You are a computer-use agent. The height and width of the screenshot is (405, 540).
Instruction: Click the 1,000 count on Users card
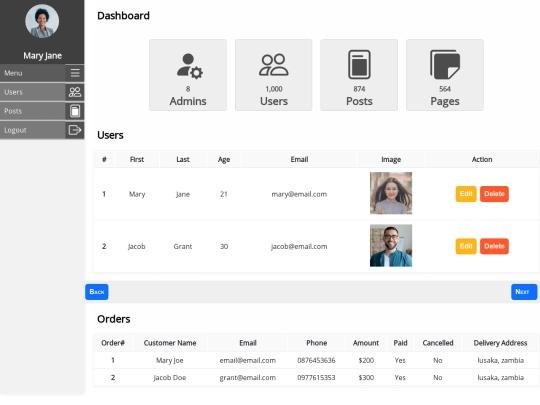coord(274,89)
